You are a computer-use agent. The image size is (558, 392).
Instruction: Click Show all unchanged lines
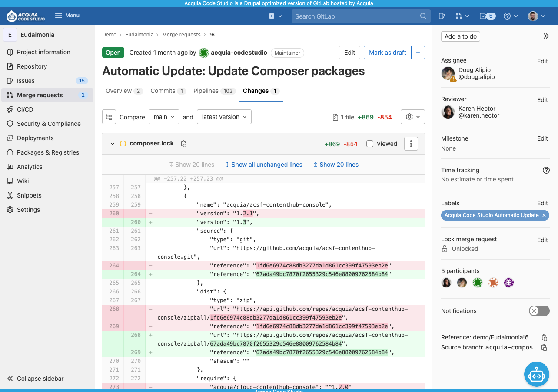pyautogui.click(x=264, y=165)
